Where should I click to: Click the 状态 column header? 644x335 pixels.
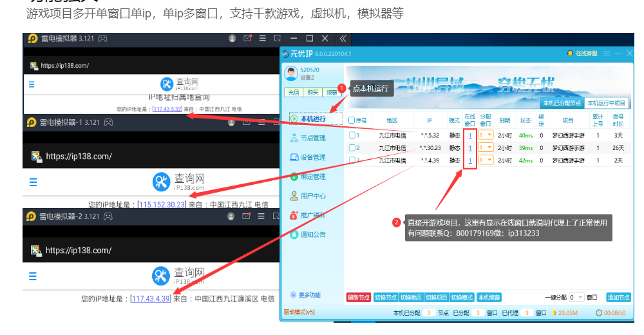coord(526,120)
